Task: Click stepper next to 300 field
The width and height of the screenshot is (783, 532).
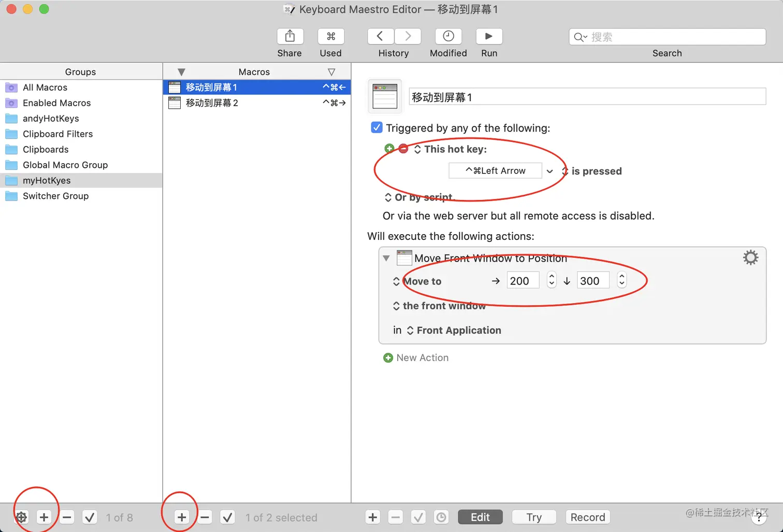Action: pos(622,280)
